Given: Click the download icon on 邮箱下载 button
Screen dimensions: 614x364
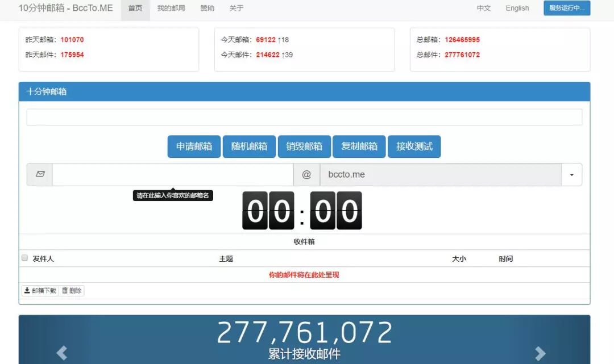Looking at the screenshot, I should 27,290.
